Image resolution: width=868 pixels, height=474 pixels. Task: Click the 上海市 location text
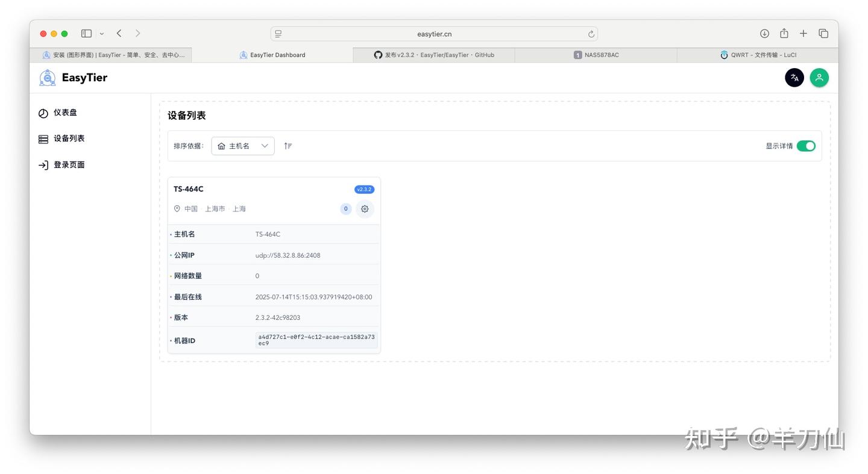tap(215, 209)
